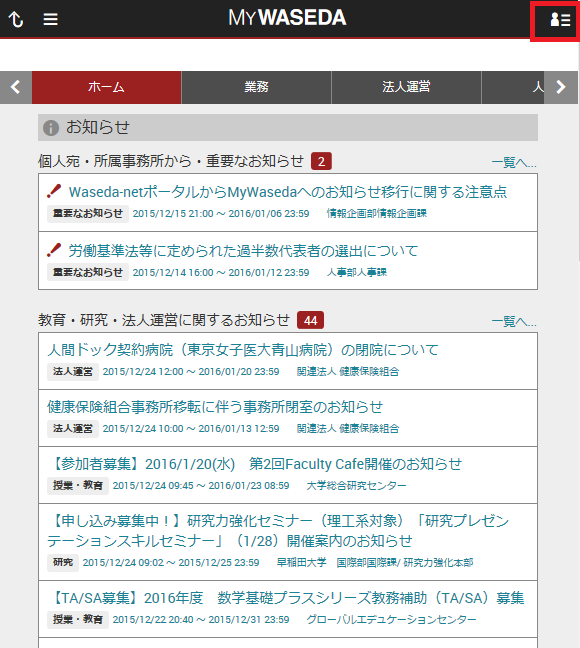The image size is (580, 648).
Task: Open the hamburger menu icon
Action: click(x=50, y=19)
